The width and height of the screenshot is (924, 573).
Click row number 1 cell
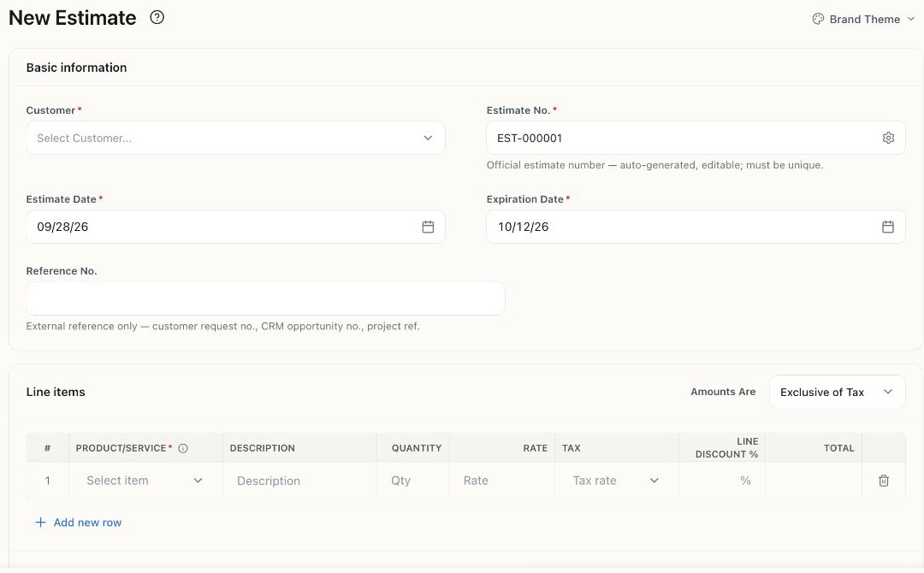click(48, 481)
